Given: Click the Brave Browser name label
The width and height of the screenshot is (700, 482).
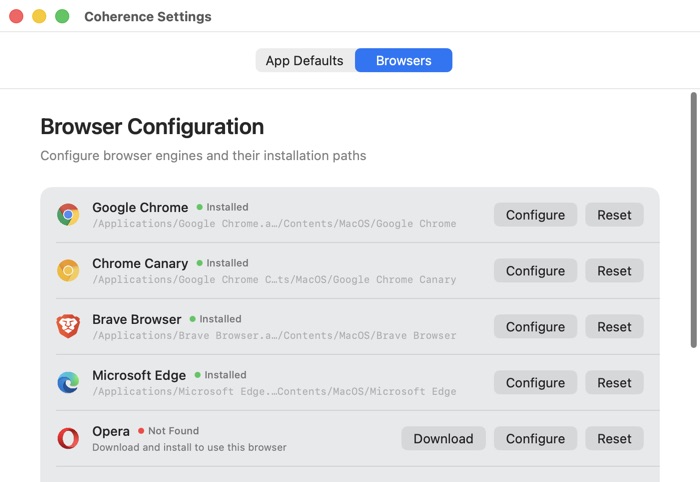Looking at the screenshot, I should (137, 319).
